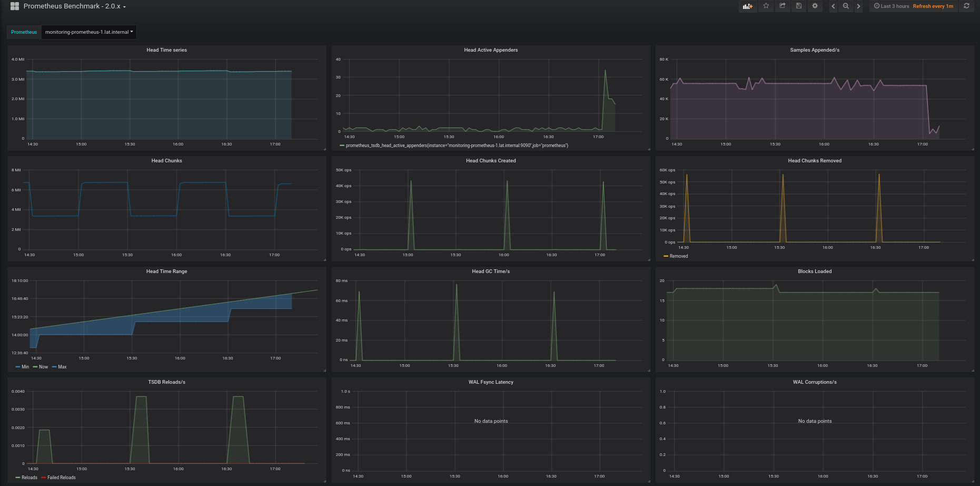
Task: Open the Grafana main menu grid icon
Action: click(x=14, y=6)
